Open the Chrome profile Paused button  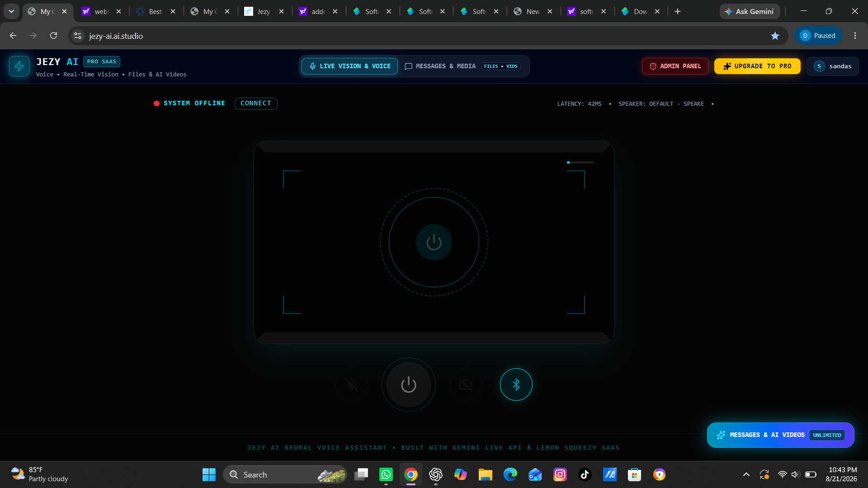(818, 36)
